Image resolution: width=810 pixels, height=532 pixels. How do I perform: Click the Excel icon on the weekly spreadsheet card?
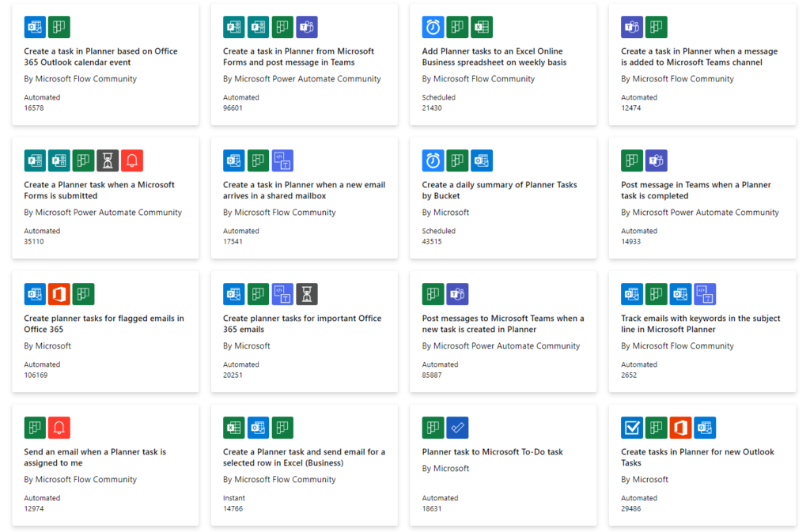tap(482, 27)
